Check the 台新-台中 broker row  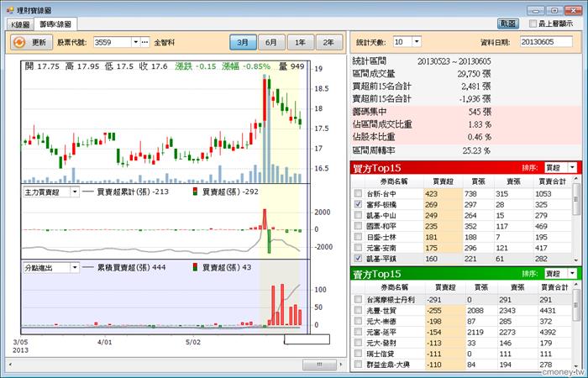click(x=358, y=193)
